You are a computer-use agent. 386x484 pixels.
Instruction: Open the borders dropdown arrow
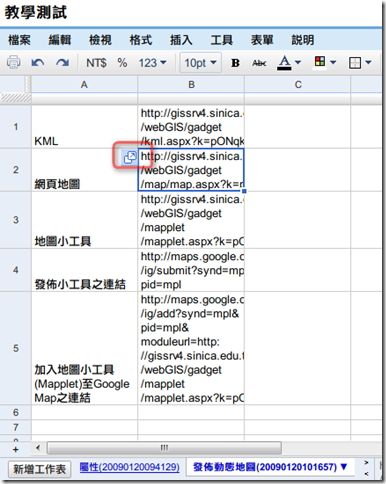click(368, 62)
